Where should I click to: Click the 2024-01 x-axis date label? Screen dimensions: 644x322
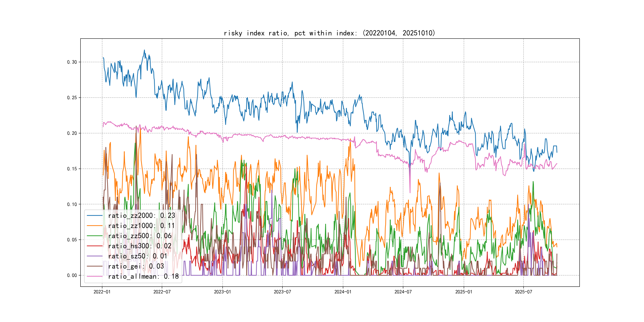[x=343, y=292]
